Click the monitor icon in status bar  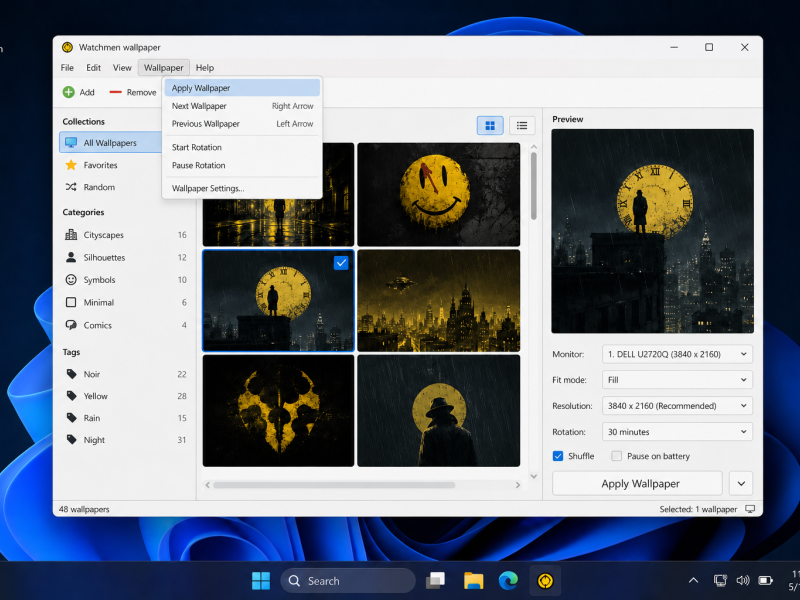coord(750,509)
